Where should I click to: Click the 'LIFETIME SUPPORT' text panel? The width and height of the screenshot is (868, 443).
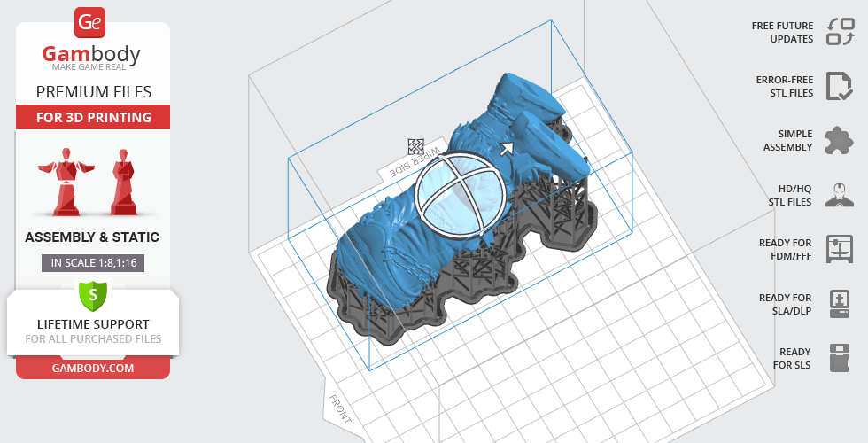click(92, 324)
